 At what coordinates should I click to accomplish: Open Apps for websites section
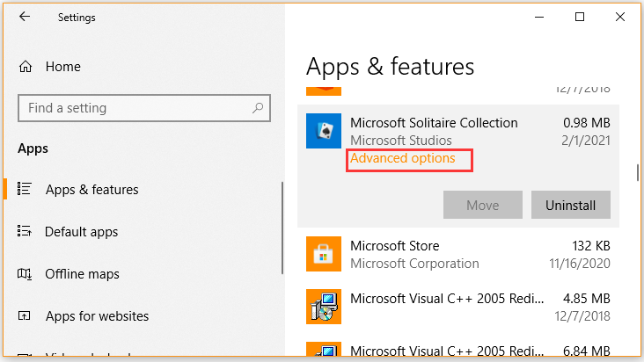[97, 316]
